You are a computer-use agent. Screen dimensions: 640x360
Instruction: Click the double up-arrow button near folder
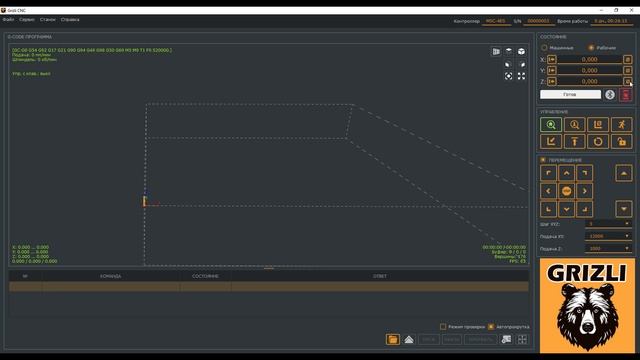pos(409,339)
